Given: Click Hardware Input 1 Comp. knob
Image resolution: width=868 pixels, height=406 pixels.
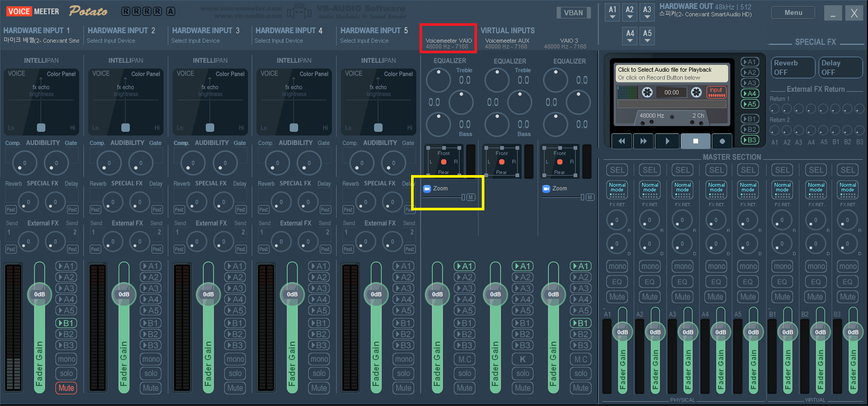Looking at the screenshot, I should point(24,163).
